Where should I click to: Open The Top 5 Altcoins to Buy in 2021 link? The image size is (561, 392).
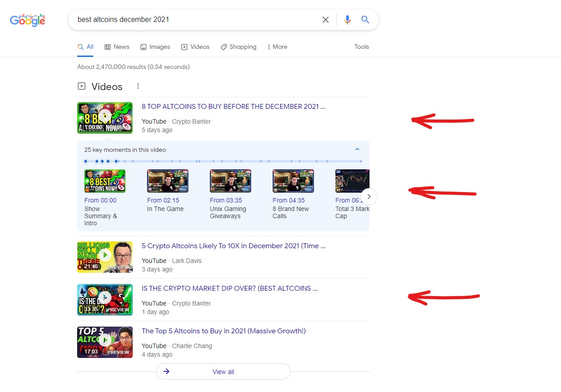coord(224,331)
